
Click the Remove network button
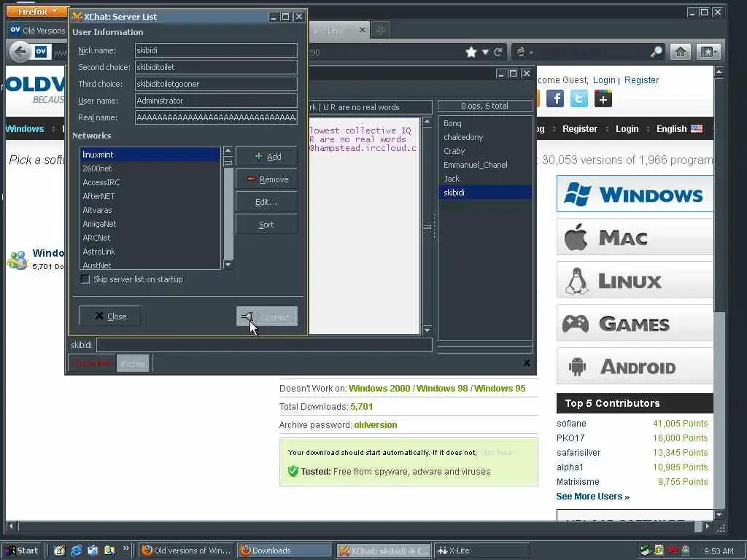[267, 179]
